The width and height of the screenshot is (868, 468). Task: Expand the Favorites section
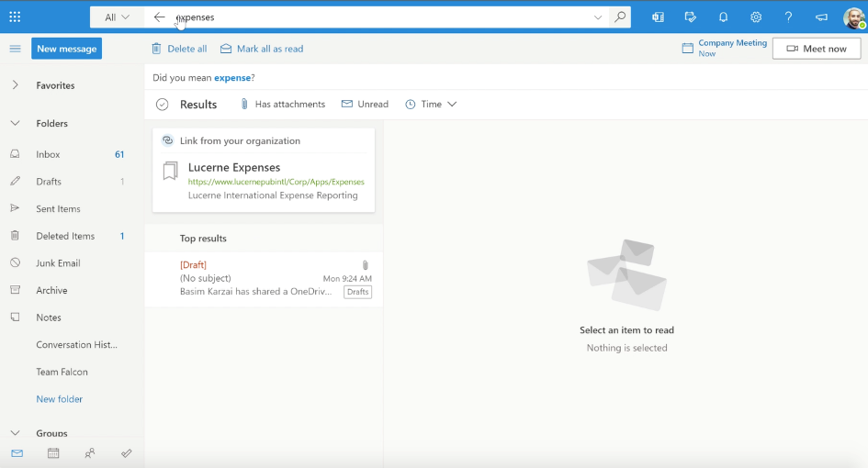tap(15, 84)
